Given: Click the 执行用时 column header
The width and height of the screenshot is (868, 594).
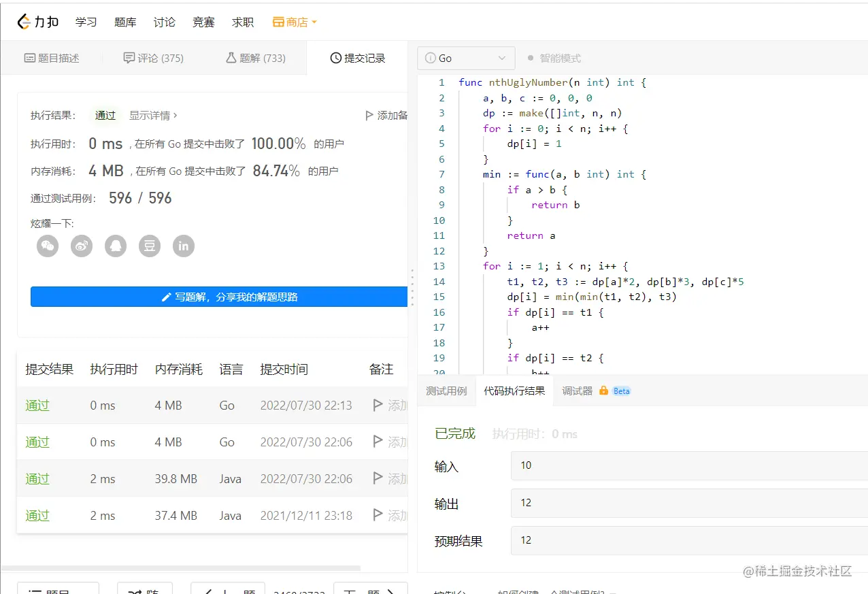Looking at the screenshot, I should pos(114,369).
